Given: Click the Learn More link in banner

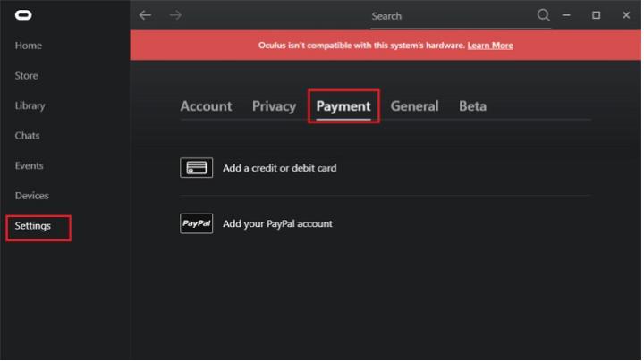Looking at the screenshot, I should click(x=490, y=46).
